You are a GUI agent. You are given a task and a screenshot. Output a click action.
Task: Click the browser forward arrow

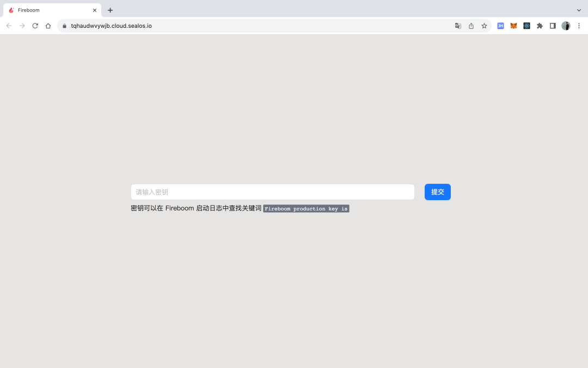tap(22, 26)
